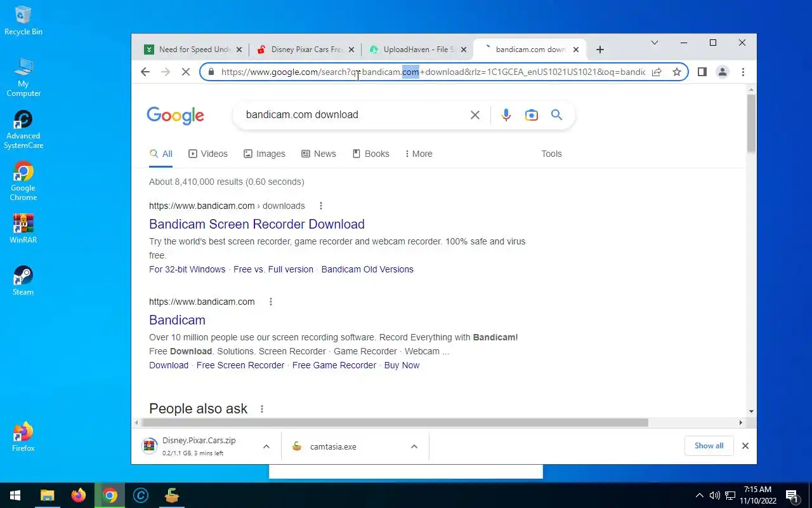The height and width of the screenshot is (508, 812).
Task: Open the taskbar volume control
Action: click(715, 495)
